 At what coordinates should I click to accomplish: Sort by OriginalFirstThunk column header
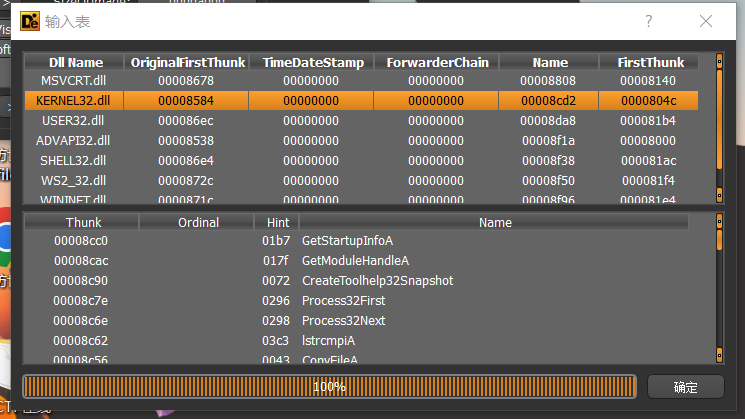186,62
